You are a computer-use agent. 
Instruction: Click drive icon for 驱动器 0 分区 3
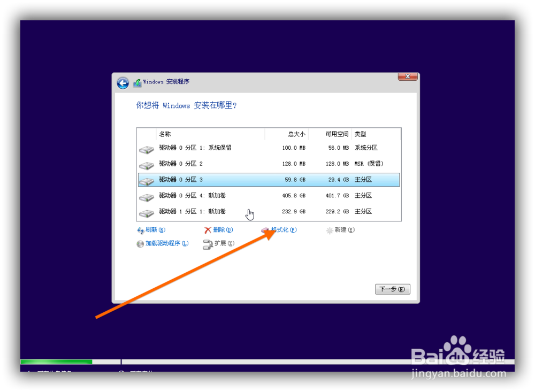coord(147,181)
